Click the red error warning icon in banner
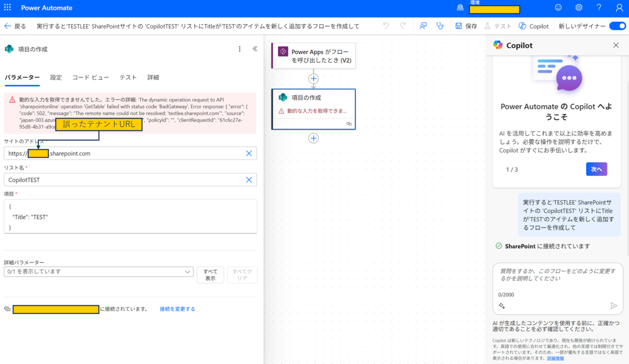The image size is (629, 364). coord(12,99)
